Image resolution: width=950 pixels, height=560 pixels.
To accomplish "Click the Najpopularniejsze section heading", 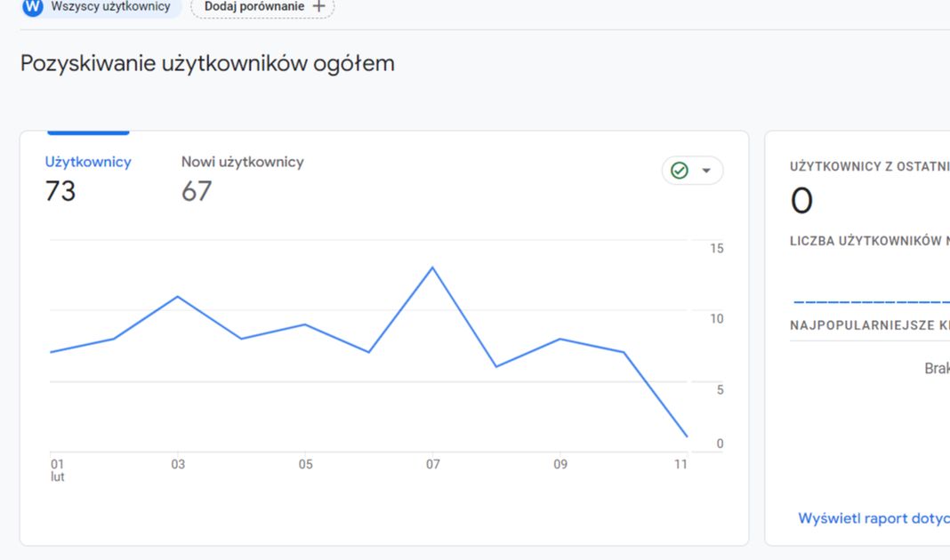I will coord(869,325).
